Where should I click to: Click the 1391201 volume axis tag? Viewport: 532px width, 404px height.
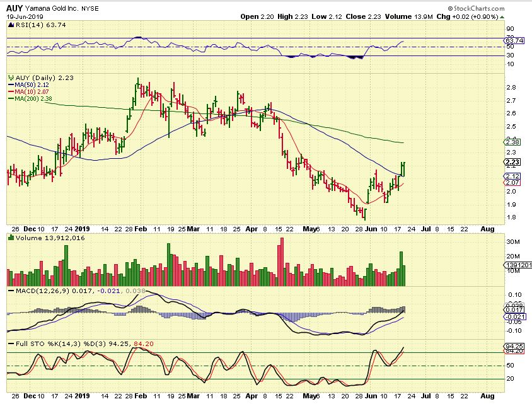(518, 265)
